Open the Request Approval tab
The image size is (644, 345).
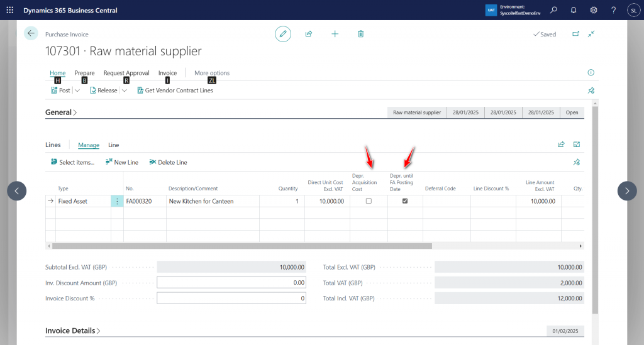(126, 73)
